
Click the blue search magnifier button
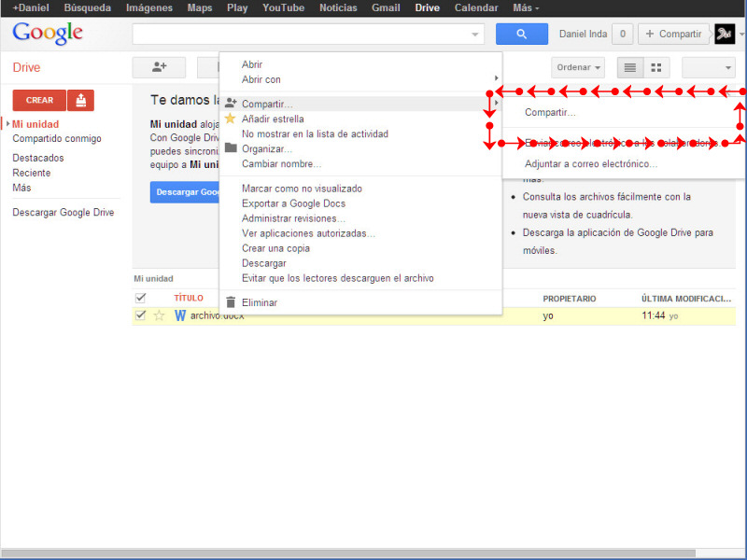522,34
